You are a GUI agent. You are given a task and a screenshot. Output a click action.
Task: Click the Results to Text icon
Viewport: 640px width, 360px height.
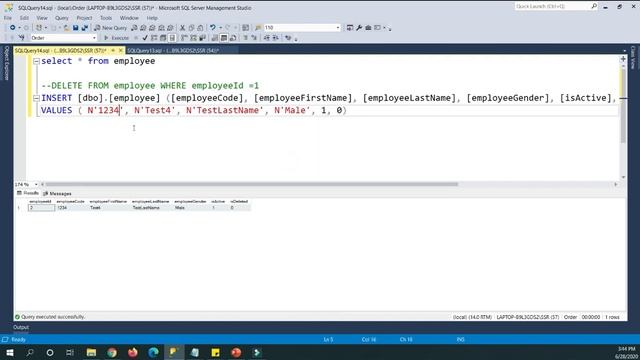pyautogui.click(x=215, y=38)
